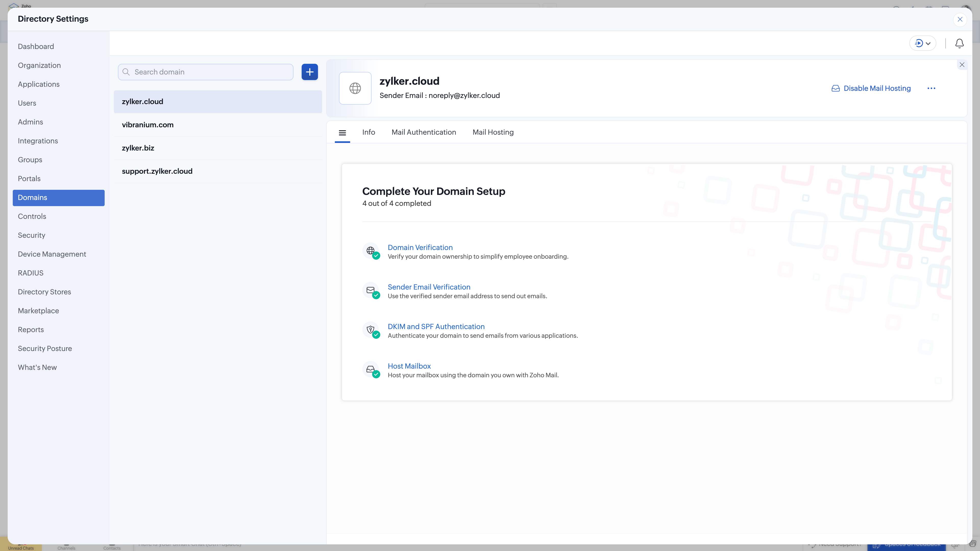
Task: Click the zylker.cloud globe domain icon
Action: click(355, 88)
